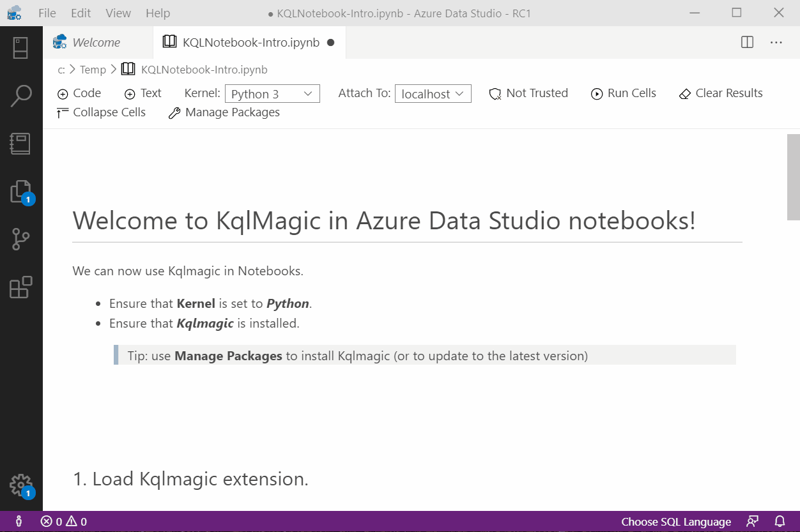Open the Notebooks view in sidebar
This screenshot has width=800, height=532.
20,144
